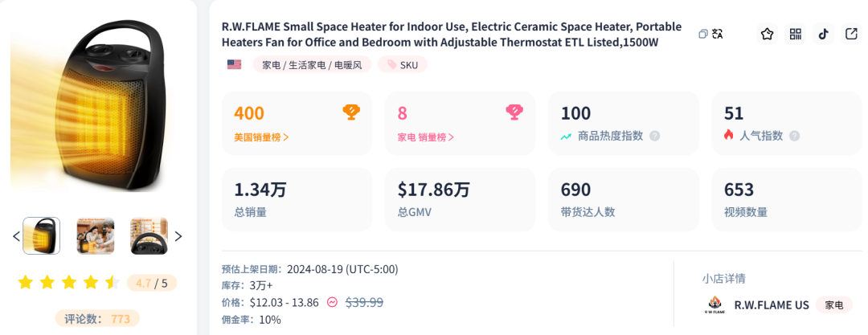Click the help icon beside 人气指数

pos(794,136)
